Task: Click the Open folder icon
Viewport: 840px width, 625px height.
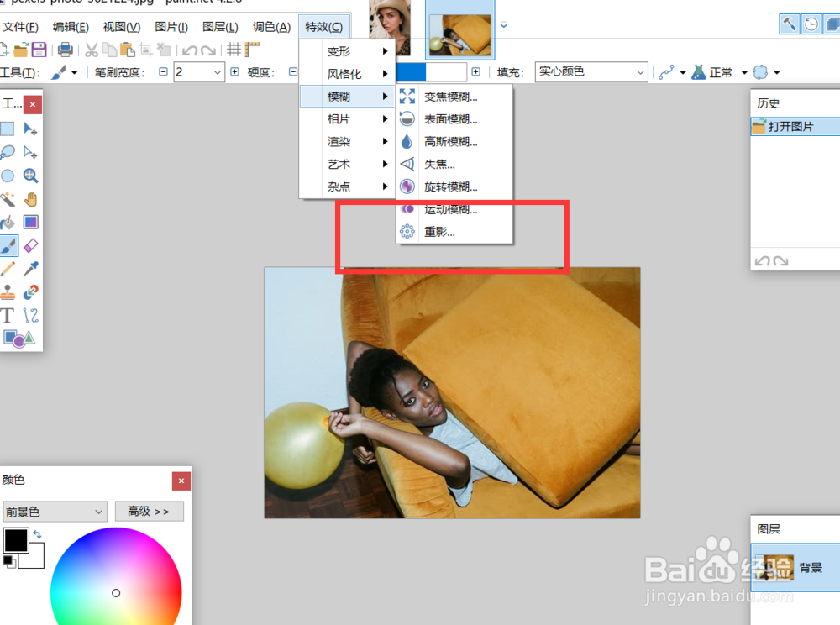Action: 21,50
